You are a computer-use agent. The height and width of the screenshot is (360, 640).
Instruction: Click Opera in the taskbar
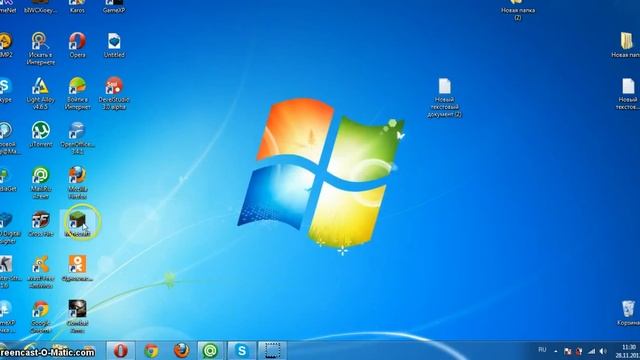(120, 351)
